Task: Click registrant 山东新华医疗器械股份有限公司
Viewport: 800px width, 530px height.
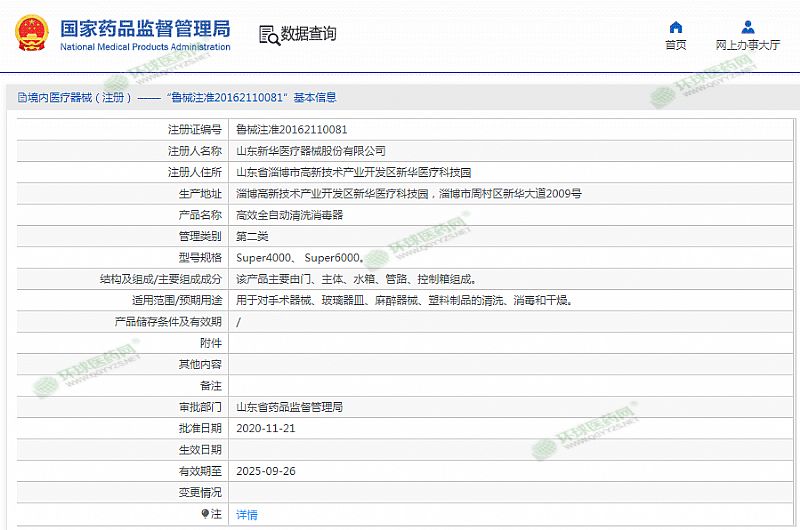Action: [x=310, y=151]
